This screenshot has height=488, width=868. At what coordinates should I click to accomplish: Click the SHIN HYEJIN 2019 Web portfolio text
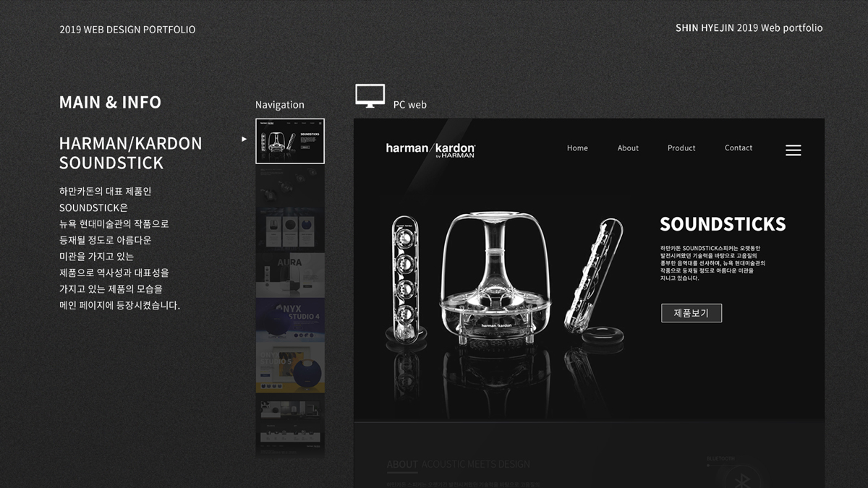[749, 27]
